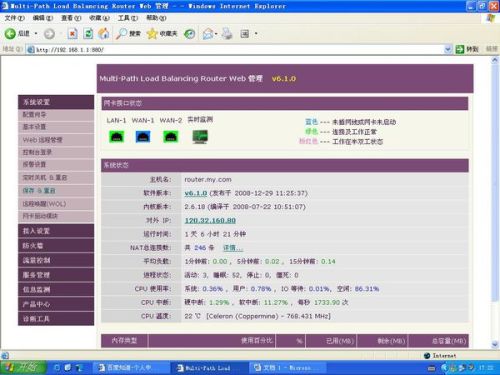The width and height of the screenshot is (500, 375).
Task: Go back with the IE Back arrow
Action: point(10,33)
